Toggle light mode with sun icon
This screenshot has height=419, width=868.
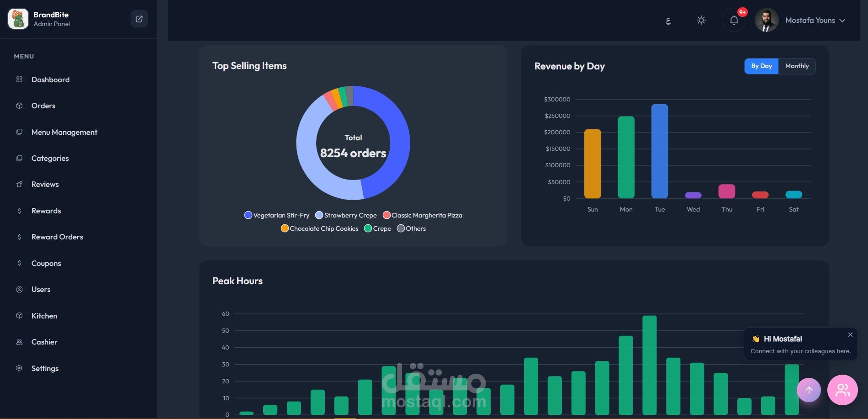click(x=701, y=20)
